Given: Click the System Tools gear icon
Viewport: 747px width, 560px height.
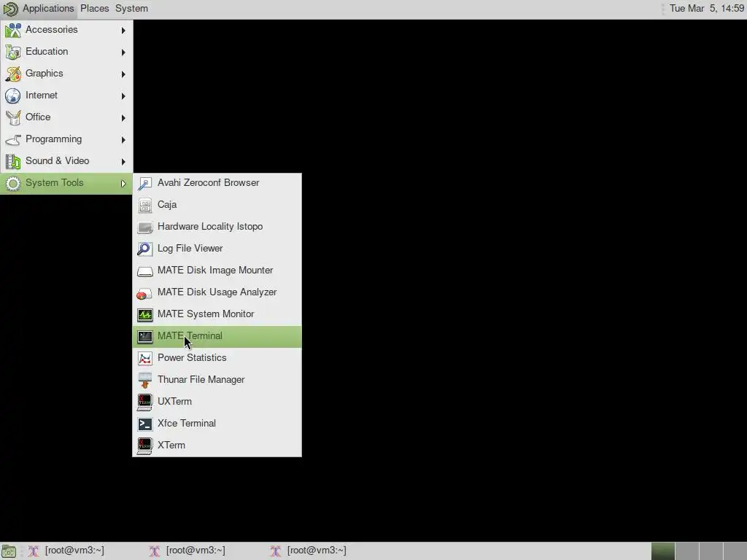Looking at the screenshot, I should coord(13,183).
